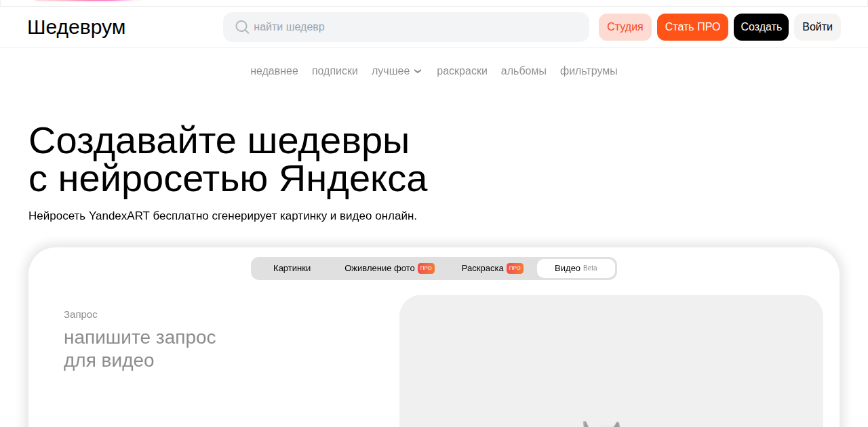Open the раскраски section

click(x=462, y=71)
